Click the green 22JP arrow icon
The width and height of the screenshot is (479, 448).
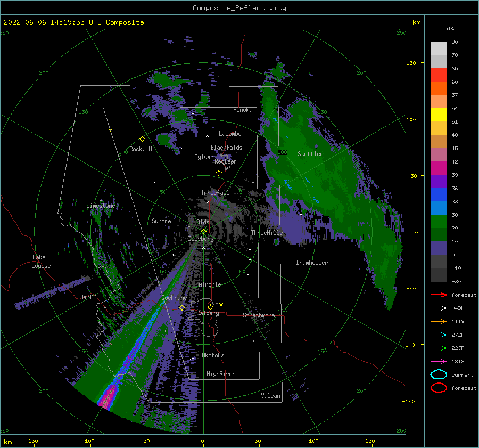pyautogui.click(x=439, y=348)
